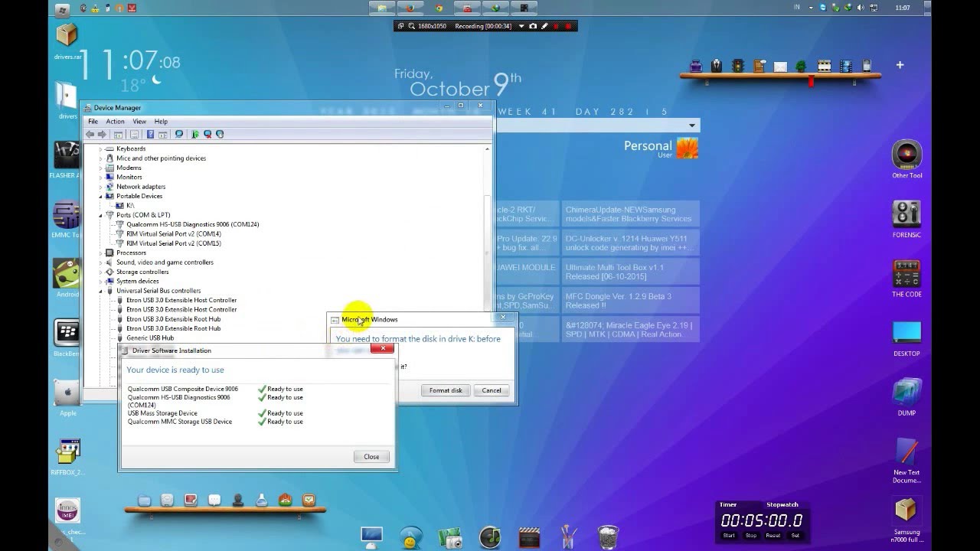This screenshot has height=551, width=980.
Task: Expand the Modems category
Action: (100, 168)
